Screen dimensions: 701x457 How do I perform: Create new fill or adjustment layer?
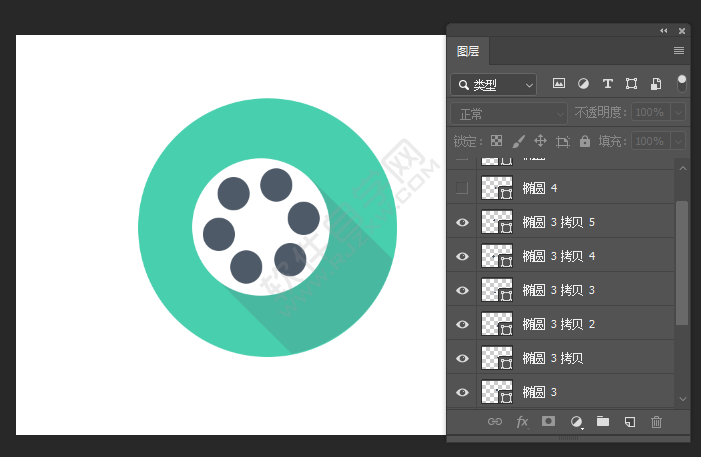(576, 422)
